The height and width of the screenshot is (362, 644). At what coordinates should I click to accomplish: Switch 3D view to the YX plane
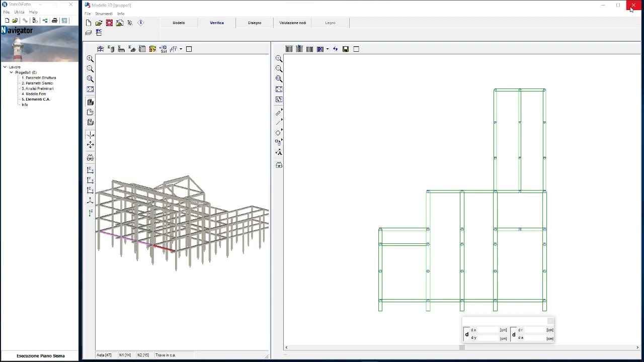click(x=90, y=180)
